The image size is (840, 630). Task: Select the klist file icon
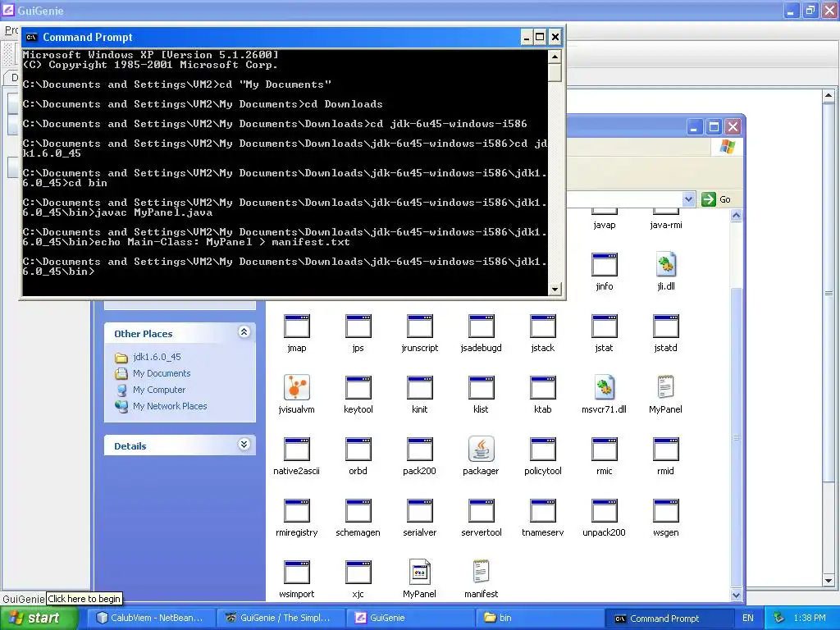tap(481, 388)
